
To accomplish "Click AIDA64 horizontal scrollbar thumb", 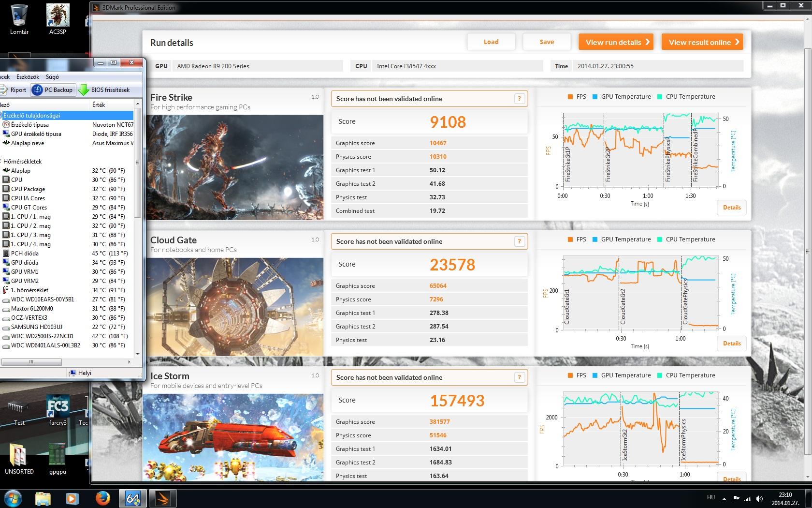I will [x=31, y=362].
